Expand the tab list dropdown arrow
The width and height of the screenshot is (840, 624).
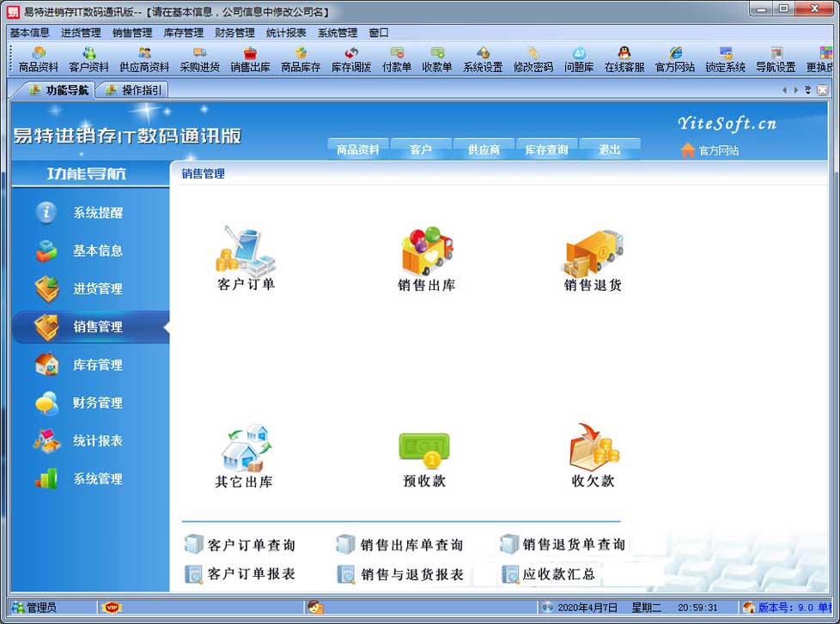coord(807,90)
